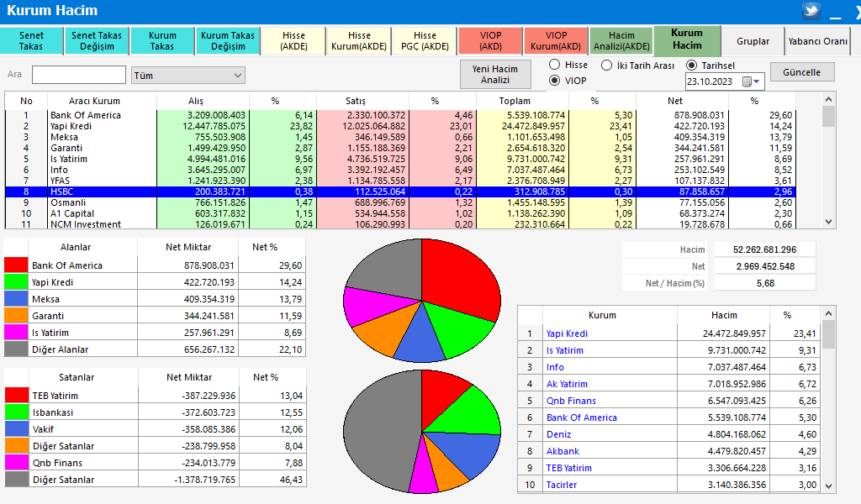Image resolution: width=861 pixels, height=504 pixels.
Task: Select the Kurum Hacim tab
Action: [x=687, y=40]
